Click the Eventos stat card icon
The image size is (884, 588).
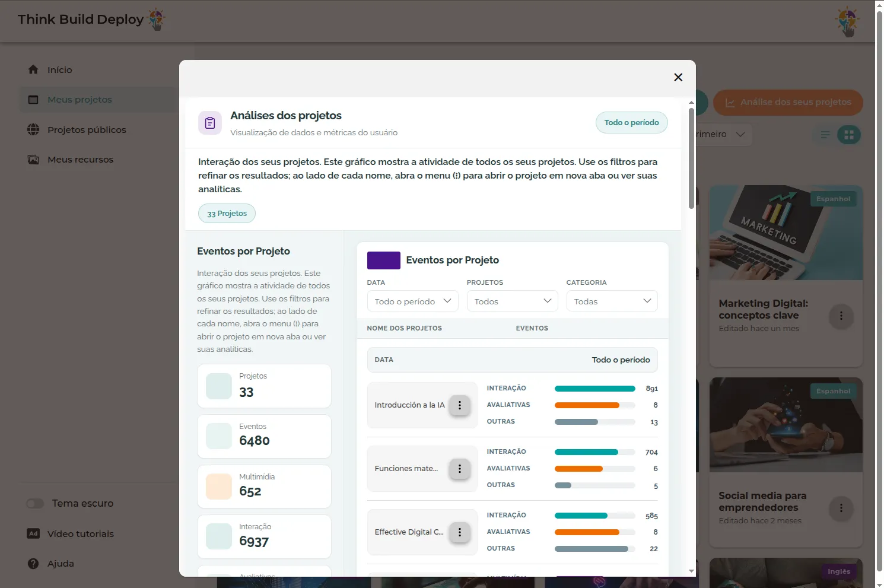tap(219, 436)
